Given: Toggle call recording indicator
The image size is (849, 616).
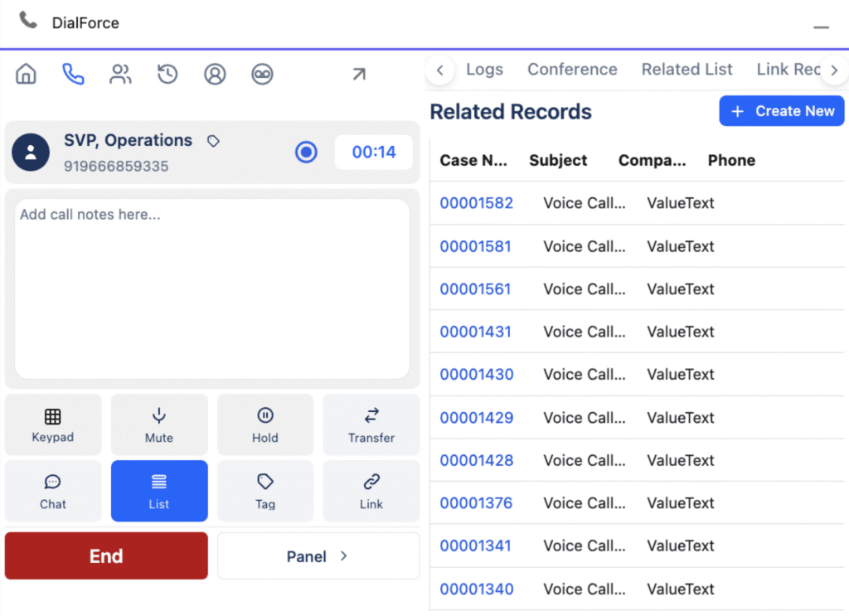Looking at the screenshot, I should 307,153.
